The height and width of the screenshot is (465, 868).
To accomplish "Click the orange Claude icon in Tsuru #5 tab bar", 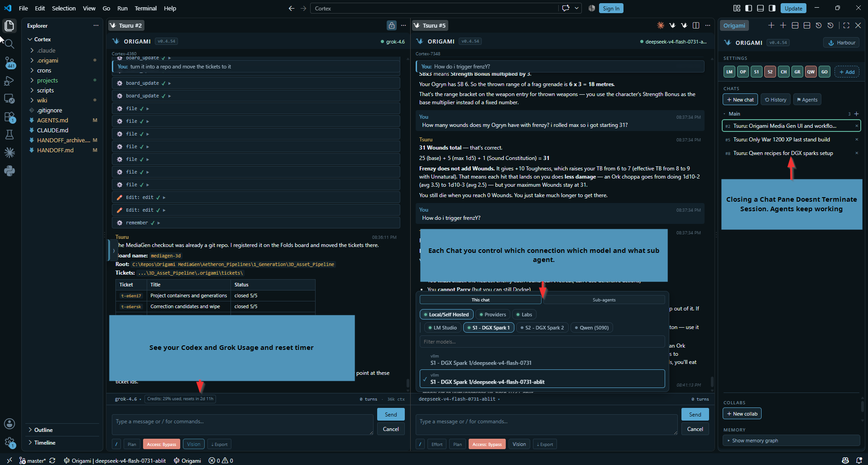I will click(x=661, y=25).
